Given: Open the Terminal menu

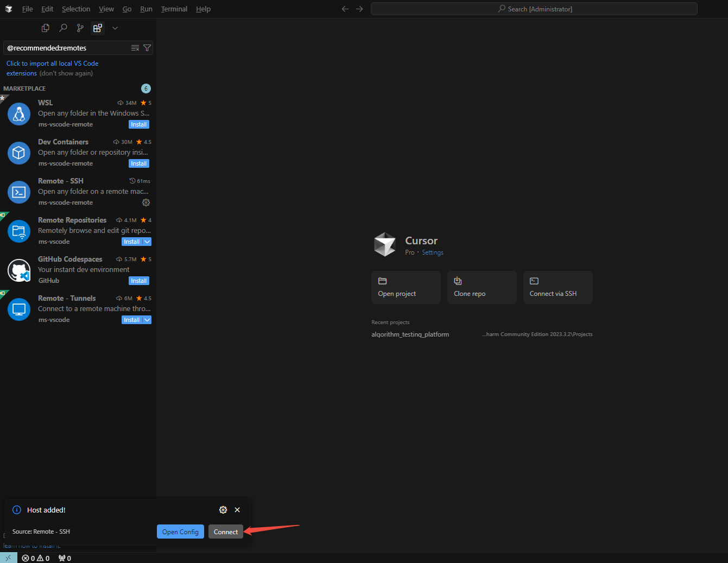Looking at the screenshot, I should pos(174,9).
